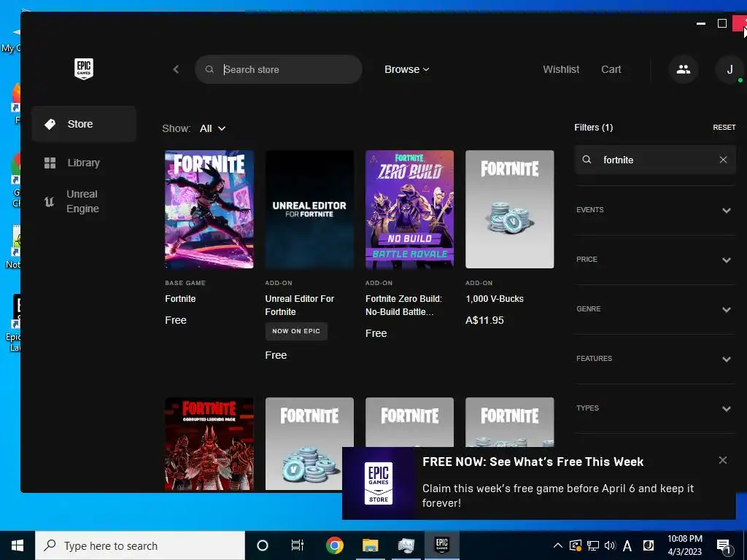Expand the Price filter section

[654, 260]
